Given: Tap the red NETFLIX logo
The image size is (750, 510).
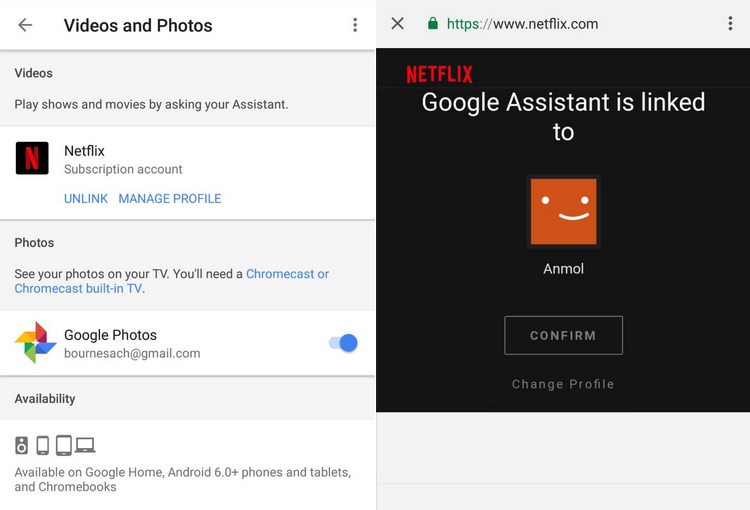Looking at the screenshot, I should (x=440, y=74).
